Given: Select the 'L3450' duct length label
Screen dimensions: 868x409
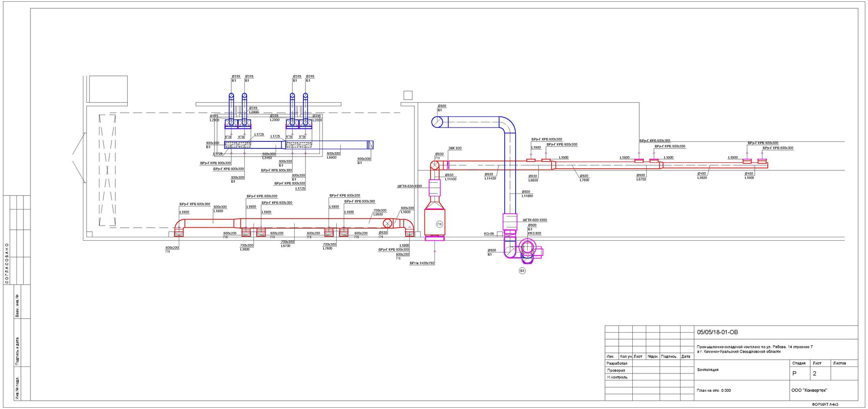Looking at the screenshot, I should 267,158.
